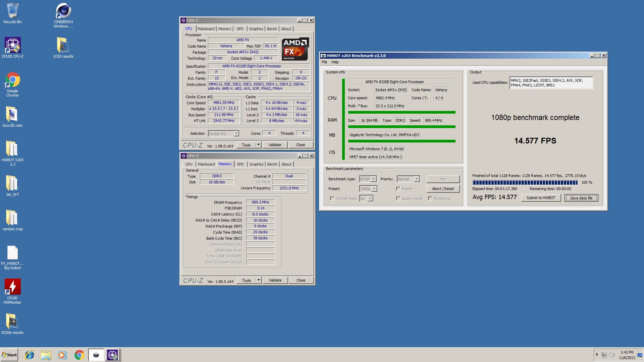Viewport: 644px width, 362px height.
Task: Switch to CPU-Z taskbar item
Action: (112, 355)
